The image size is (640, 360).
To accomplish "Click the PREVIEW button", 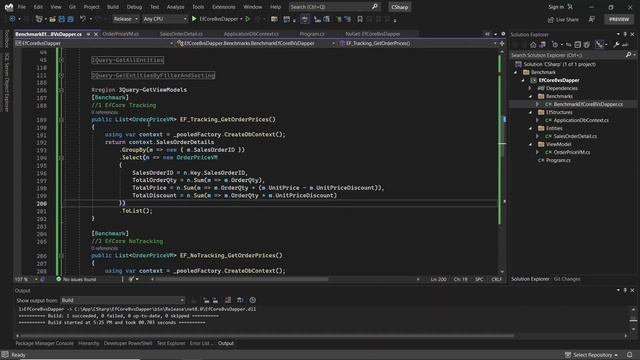I will pyautogui.click(x=619, y=19).
